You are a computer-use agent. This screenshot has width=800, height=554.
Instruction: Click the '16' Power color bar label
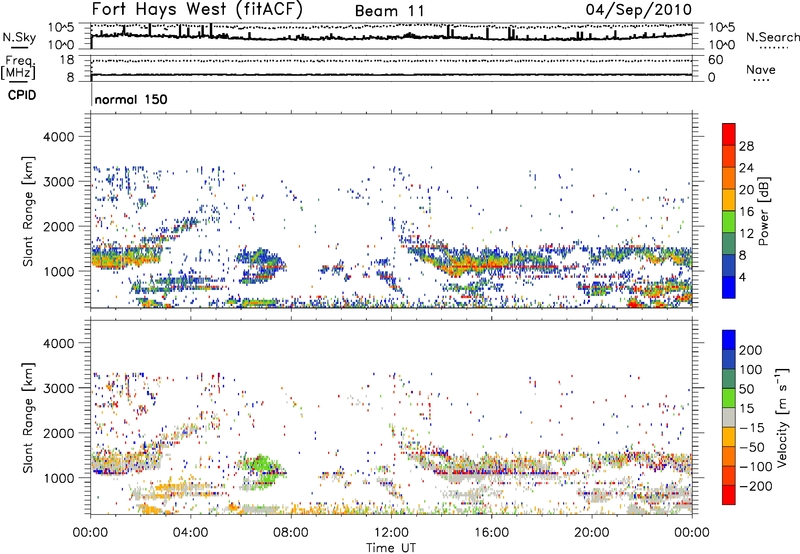[x=746, y=212]
